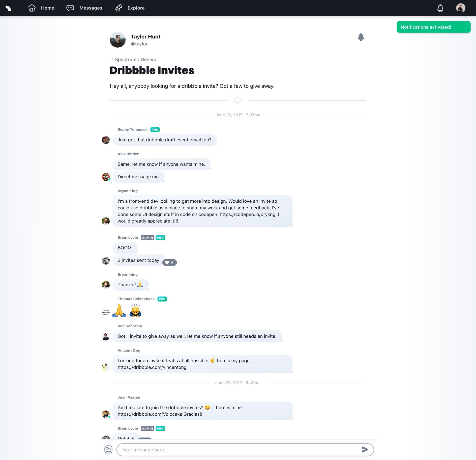Open the General channel breadcrumb link
This screenshot has height=460, width=476.
149,59
